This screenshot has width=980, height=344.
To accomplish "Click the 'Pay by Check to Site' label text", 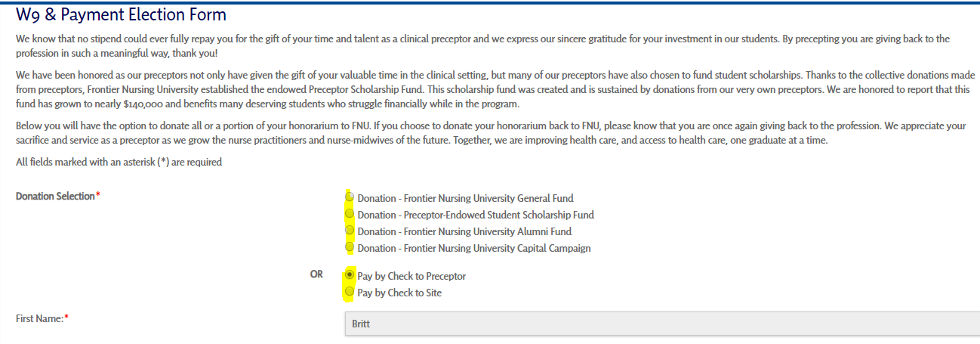I will (x=399, y=293).
